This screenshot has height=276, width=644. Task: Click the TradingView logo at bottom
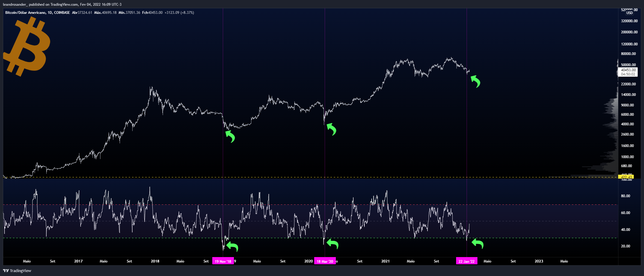(17, 271)
